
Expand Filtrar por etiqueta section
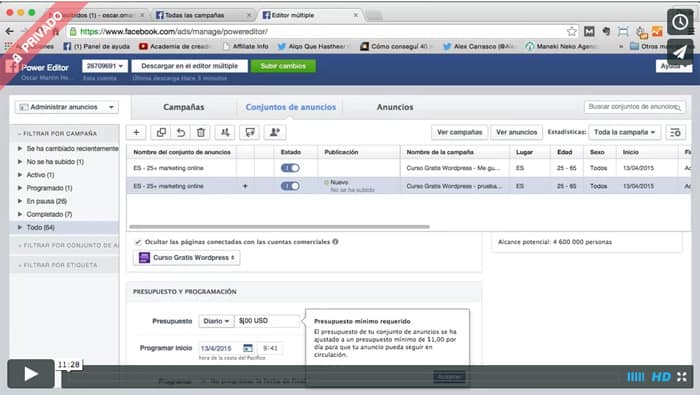65,265
